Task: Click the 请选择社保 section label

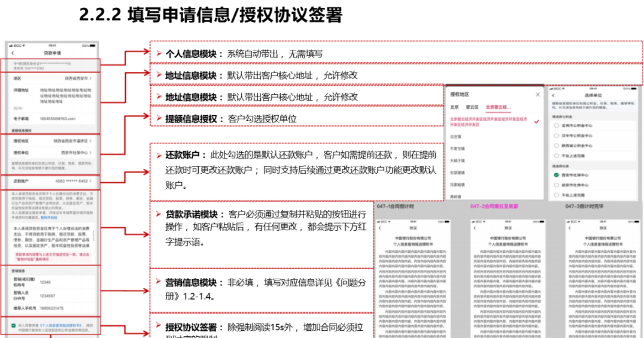Action: click(x=561, y=166)
